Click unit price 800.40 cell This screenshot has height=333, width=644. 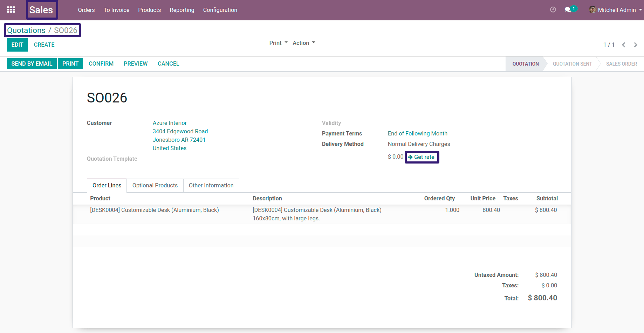point(491,210)
